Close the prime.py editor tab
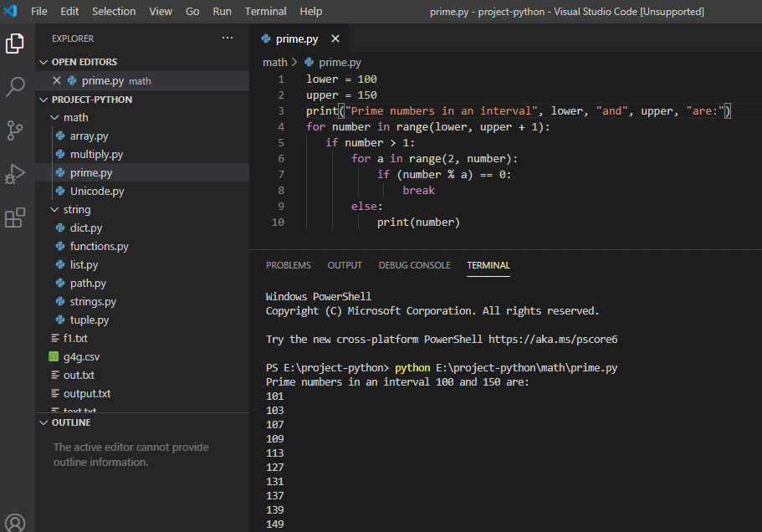The width and height of the screenshot is (762, 532). (x=335, y=38)
